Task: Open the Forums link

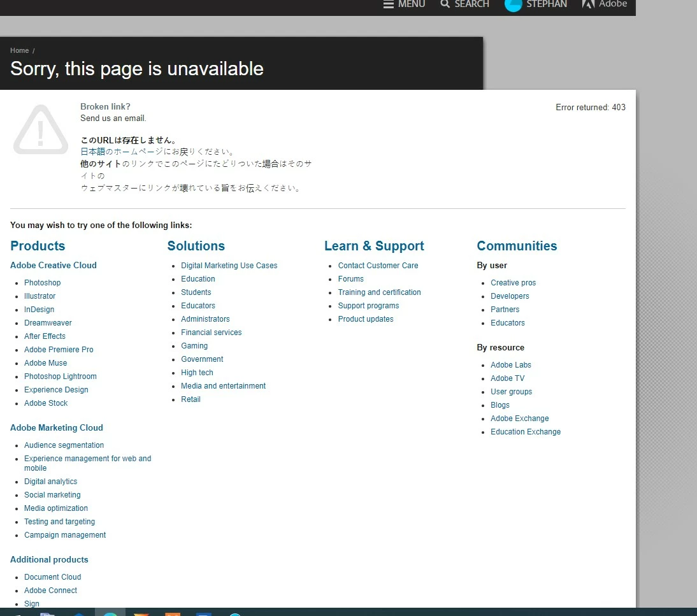Action: [x=350, y=278]
